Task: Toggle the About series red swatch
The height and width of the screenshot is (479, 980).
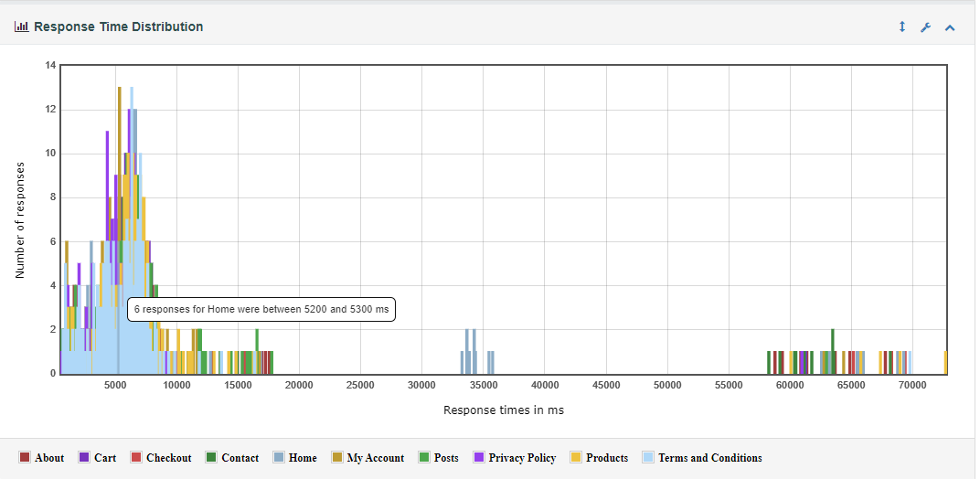Action: click(25, 457)
